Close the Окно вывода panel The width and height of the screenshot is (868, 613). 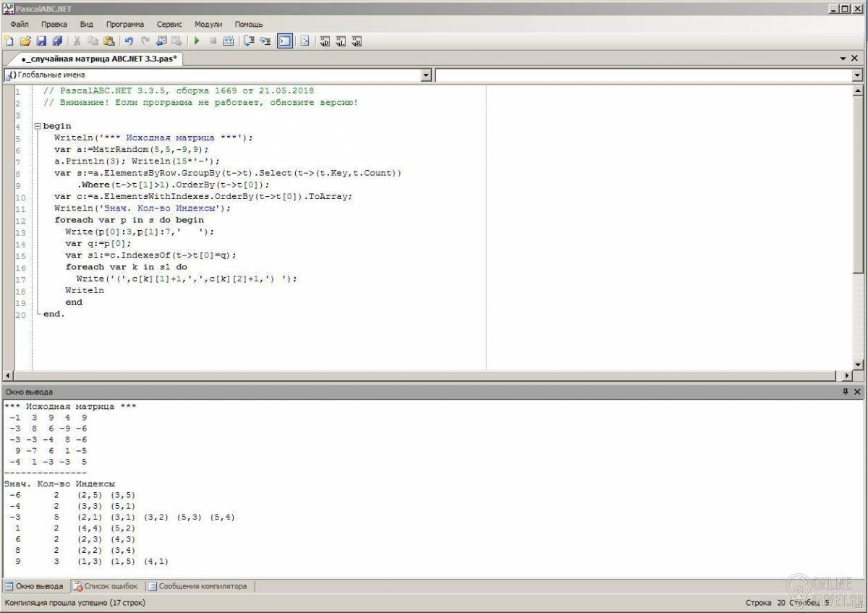pos(858,392)
